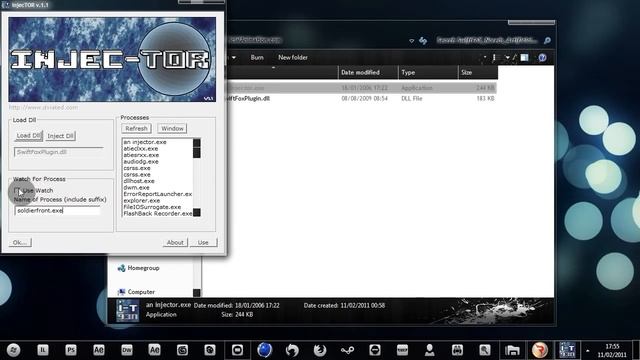This screenshot has height=360, width=640.
Task: Open the magnifier taskbar icon
Action: pyautogui.click(x=484, y=350)
